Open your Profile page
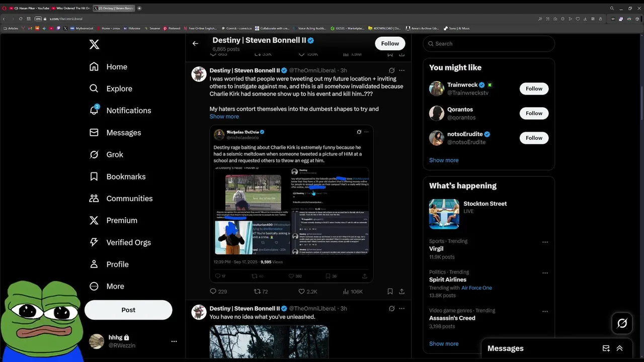The width and height of the screenshot is (644, 362). pos(109,264)
